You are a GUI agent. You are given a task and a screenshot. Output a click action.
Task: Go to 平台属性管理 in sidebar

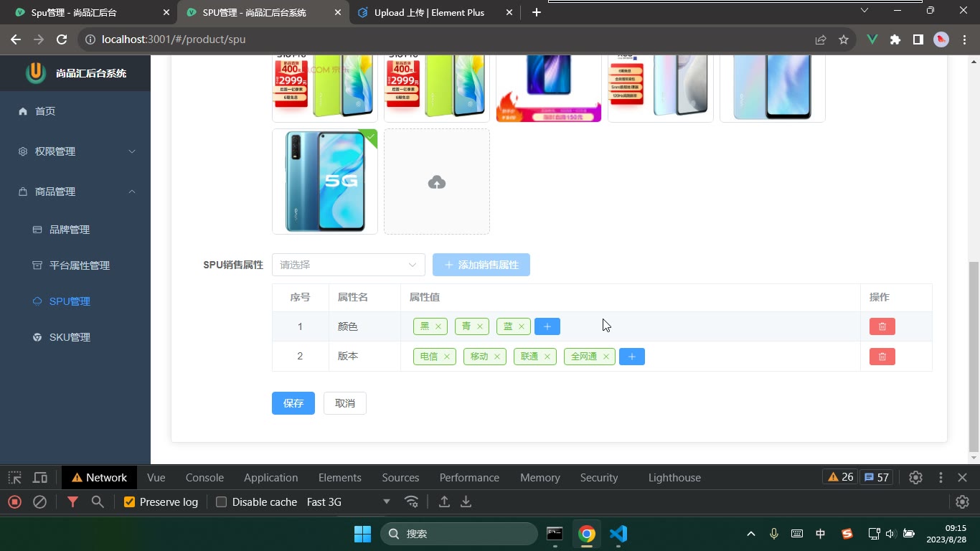pos(75,265)
